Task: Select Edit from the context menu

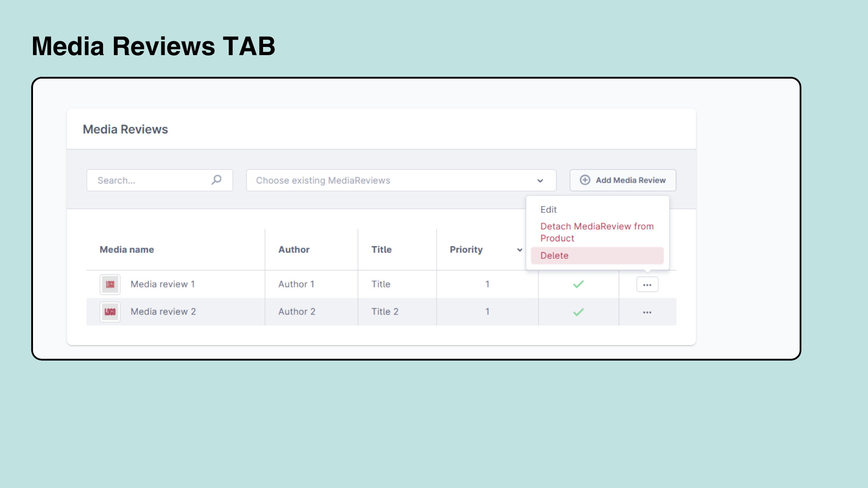Action: click(548, 210)
